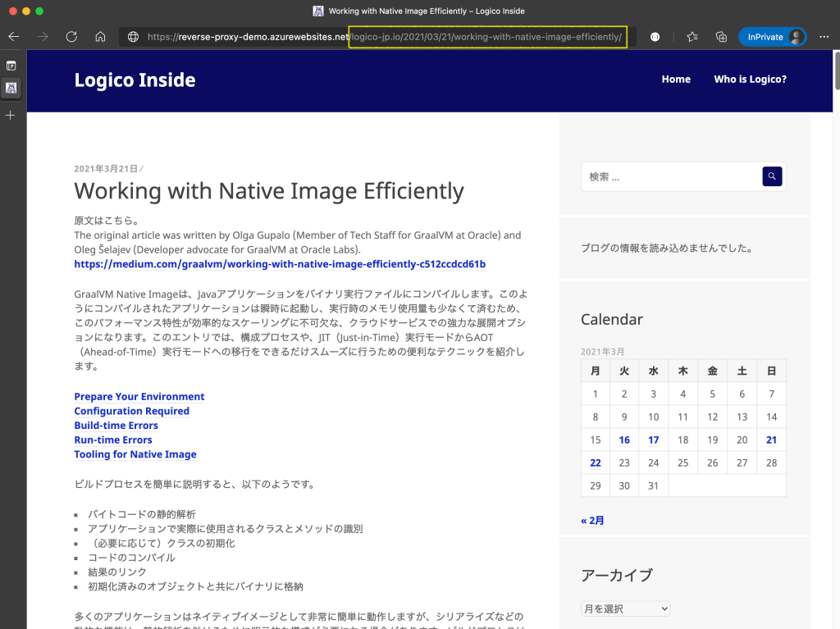Add a new tab with plus icon
Image resolution: width=840 pixels, height=629 pixels.
tap(11, 116)
